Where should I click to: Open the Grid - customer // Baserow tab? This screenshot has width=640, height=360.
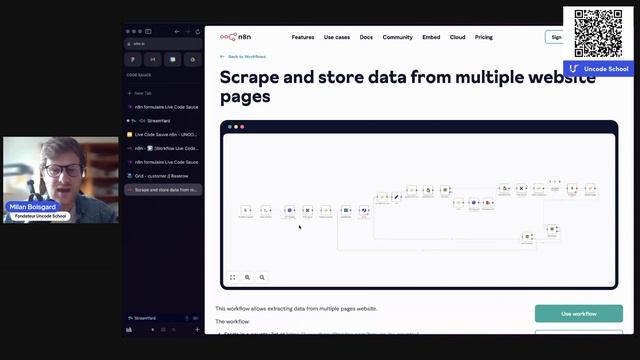163,176
